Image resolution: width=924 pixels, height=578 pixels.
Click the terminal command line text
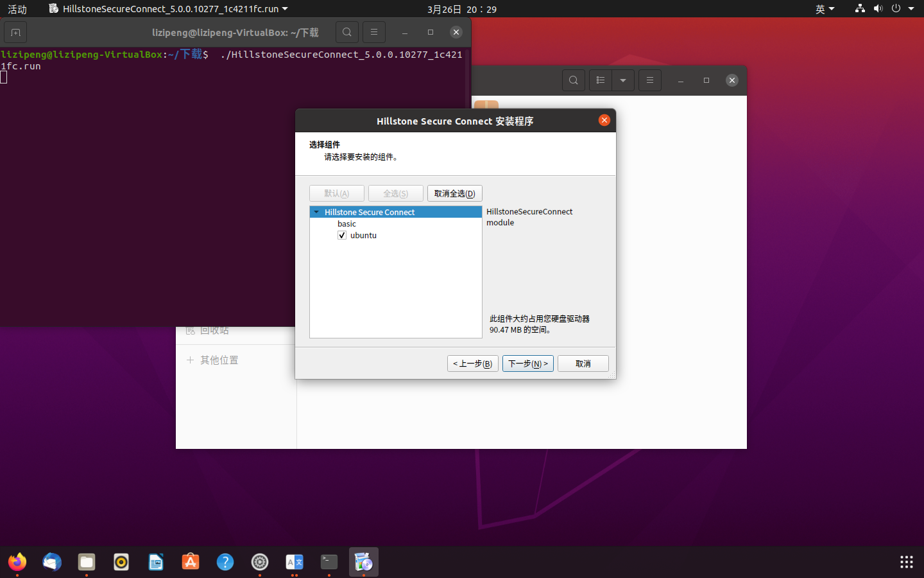(232, 60)
